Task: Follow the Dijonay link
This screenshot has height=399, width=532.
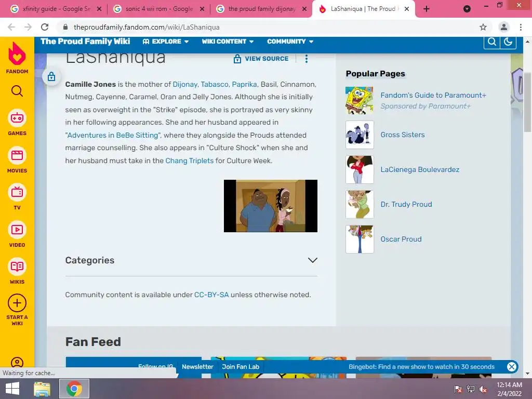Action: pos(185,84)
